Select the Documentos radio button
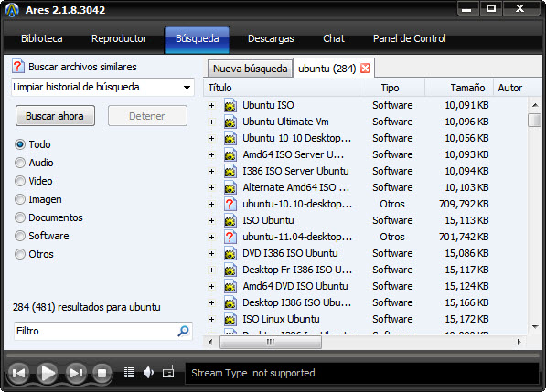The image size is (546, 392). pyautogui.click(x=20, y=217)
